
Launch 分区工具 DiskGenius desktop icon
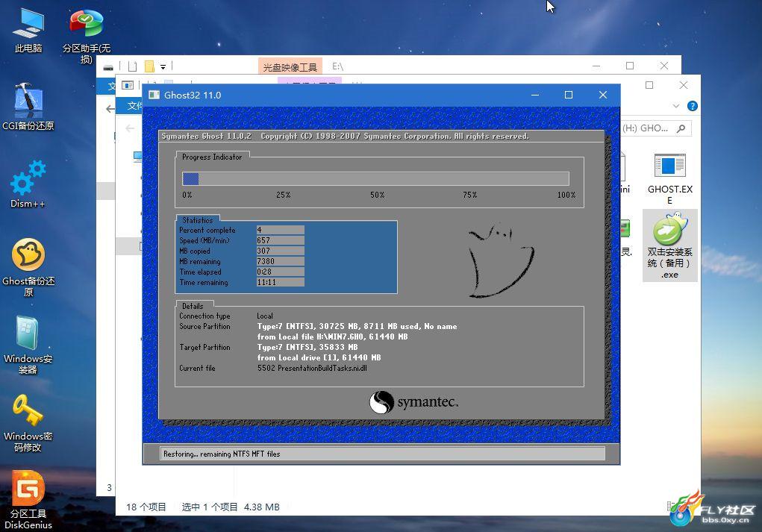coord(28,499)
